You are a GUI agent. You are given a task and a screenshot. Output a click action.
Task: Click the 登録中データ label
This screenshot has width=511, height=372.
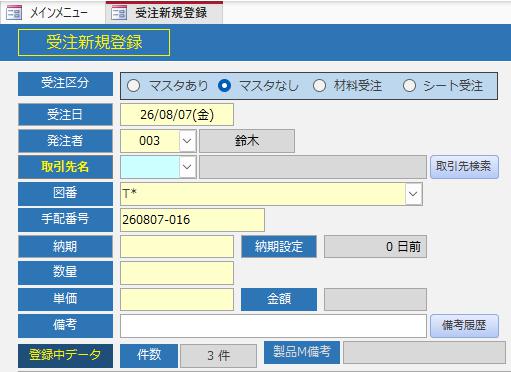tap(65, 355)
